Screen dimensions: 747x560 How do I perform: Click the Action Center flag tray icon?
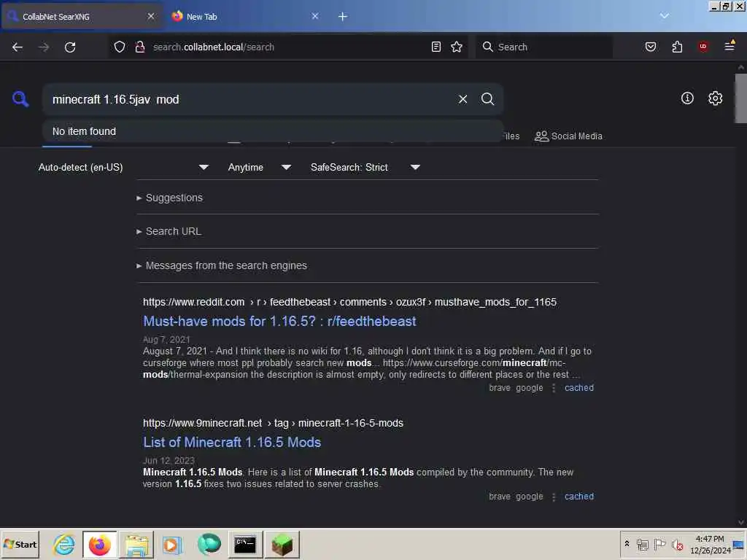[659, 544]
